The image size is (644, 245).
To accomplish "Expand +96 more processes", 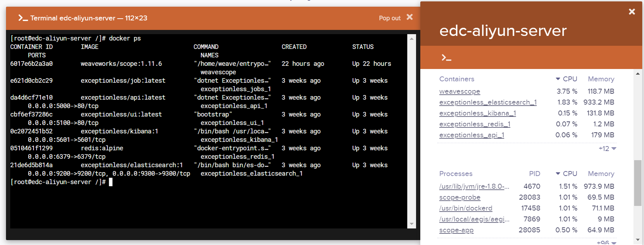I will click(x=607, y=242).
